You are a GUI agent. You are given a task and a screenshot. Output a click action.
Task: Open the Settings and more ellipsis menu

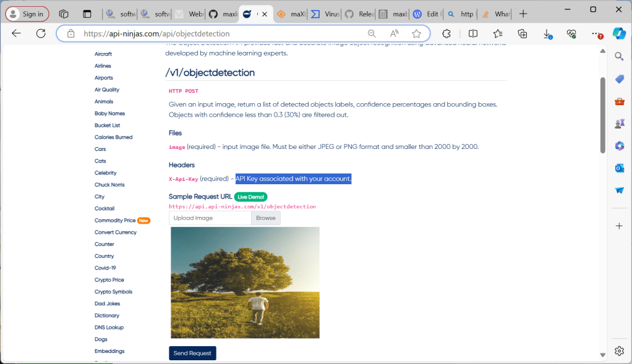596,34
